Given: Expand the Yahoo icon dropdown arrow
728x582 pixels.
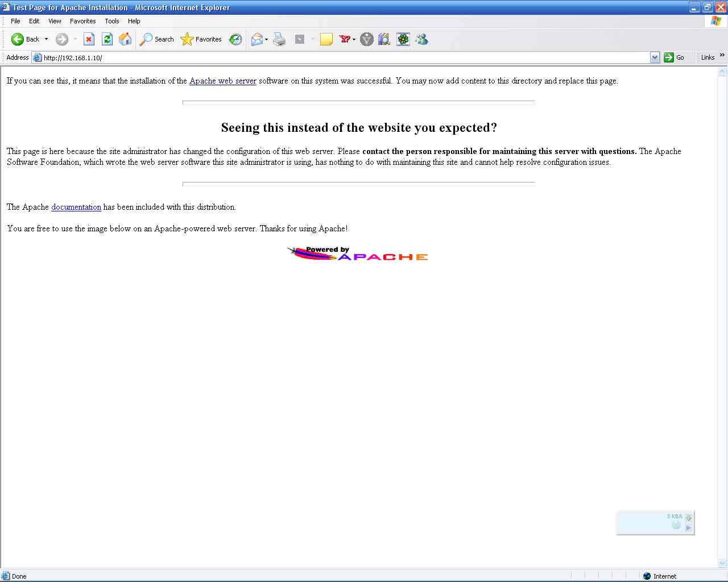Looking at the screenshot, I should [x=354, y=39].
